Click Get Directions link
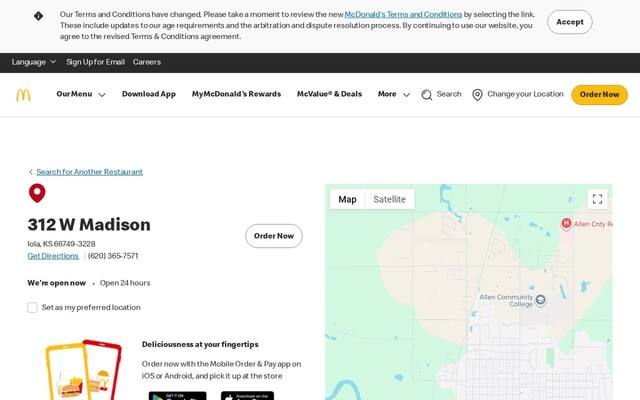Image resolution: width=640 pixels, height=400 pixels. click(x=53, y=256)
